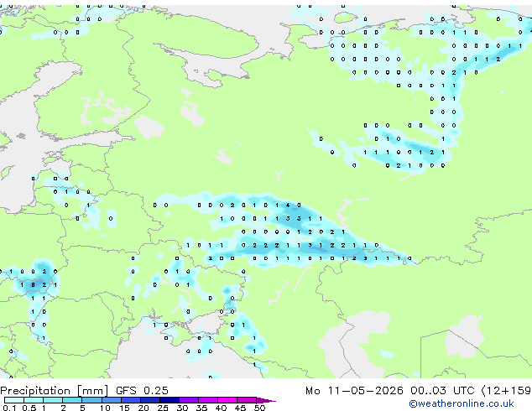This screenshot has width=532, height=411.
Task: Click the 25–30 mm dark blue legend box
Action: tap(169, 400)
